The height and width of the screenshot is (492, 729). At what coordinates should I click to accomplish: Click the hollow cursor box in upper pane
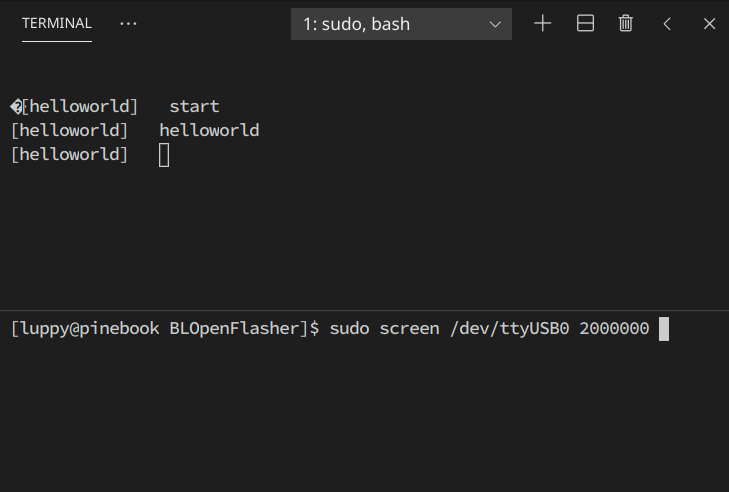point(164,155)
